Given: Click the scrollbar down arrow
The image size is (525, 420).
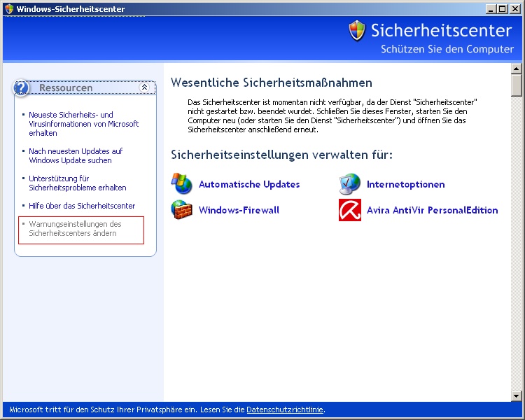Looking at the screenshot, I should (516, 396).
